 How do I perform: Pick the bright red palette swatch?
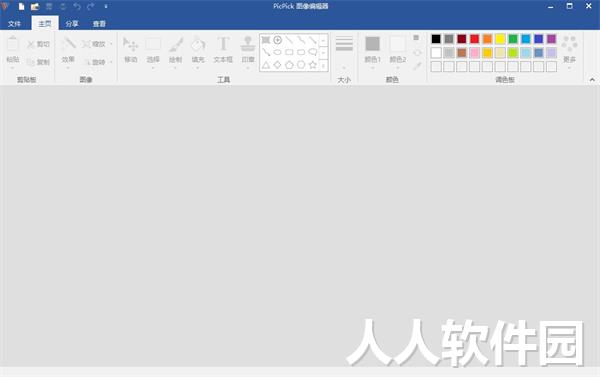point(474,39)
